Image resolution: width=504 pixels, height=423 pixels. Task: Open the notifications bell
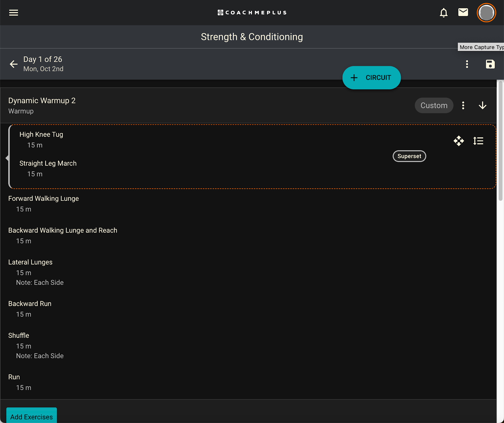click(444, 13)
